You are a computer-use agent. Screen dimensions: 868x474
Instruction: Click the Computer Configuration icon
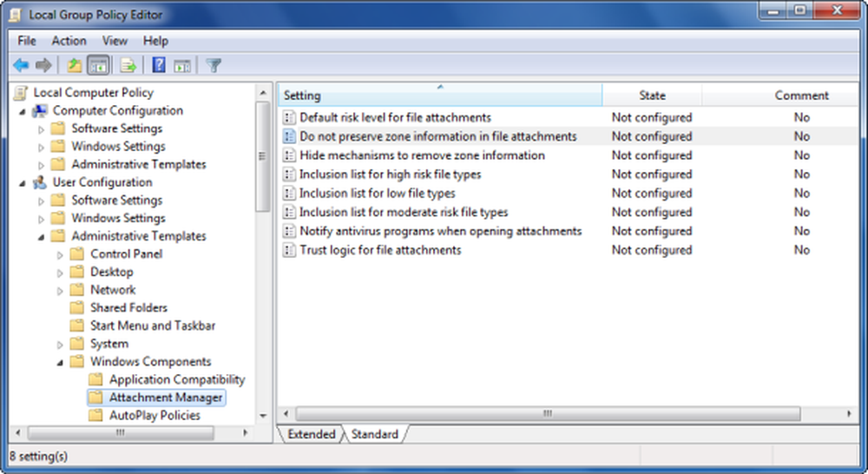coord(40,111)
